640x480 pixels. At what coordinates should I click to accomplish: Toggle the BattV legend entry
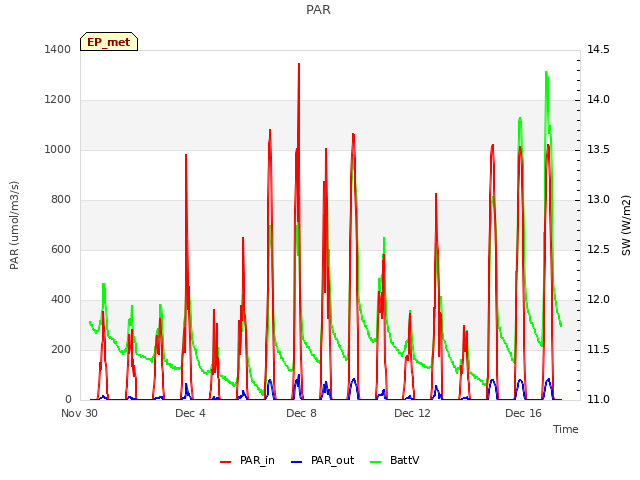(394, 460)
